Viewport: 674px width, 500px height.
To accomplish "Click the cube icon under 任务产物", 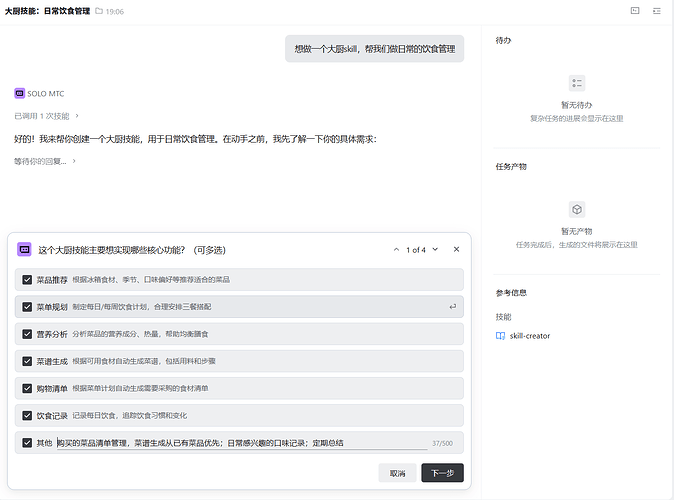I will (x=577, y=209).
